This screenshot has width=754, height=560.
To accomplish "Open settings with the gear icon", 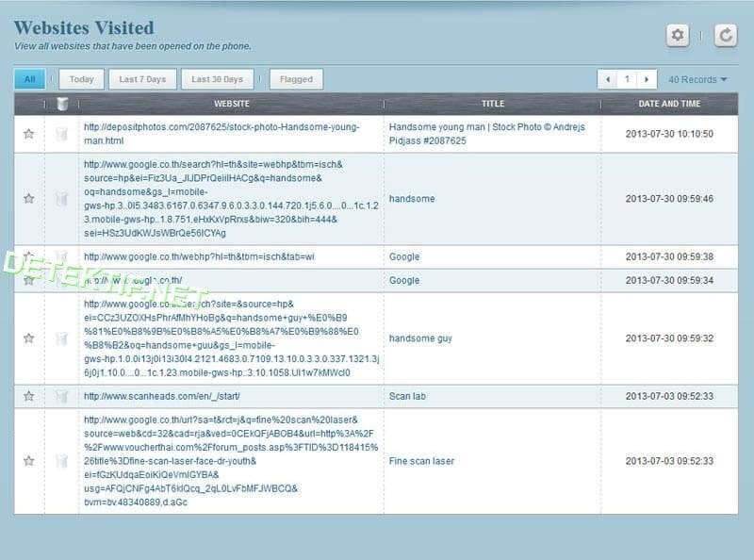I will click(x=678, y=35).
